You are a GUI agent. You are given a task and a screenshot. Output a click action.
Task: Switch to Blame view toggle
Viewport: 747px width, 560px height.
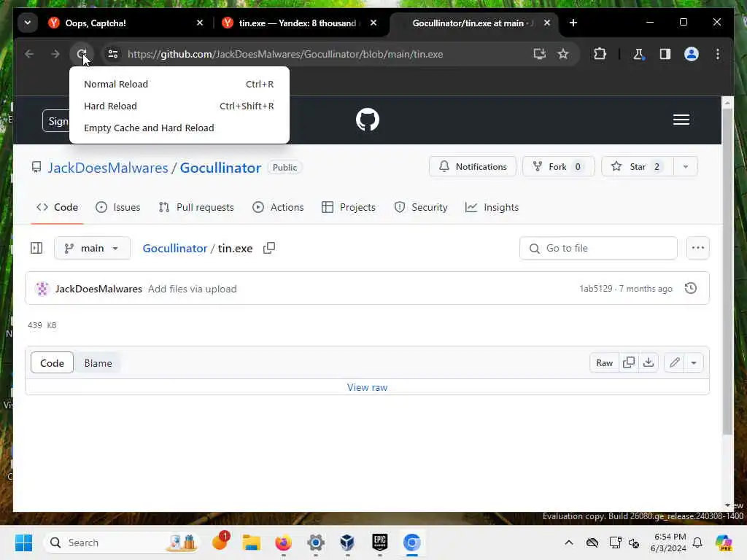[98, 363]
